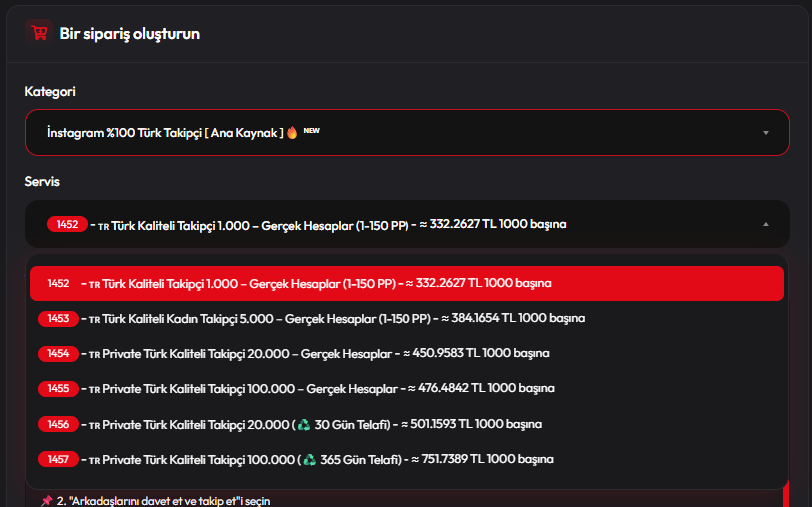Open the İnstagram %100 Türk Takipçi category box
Image resolution: width=812 pixels, height=507 pixels.
click(400, 132)
